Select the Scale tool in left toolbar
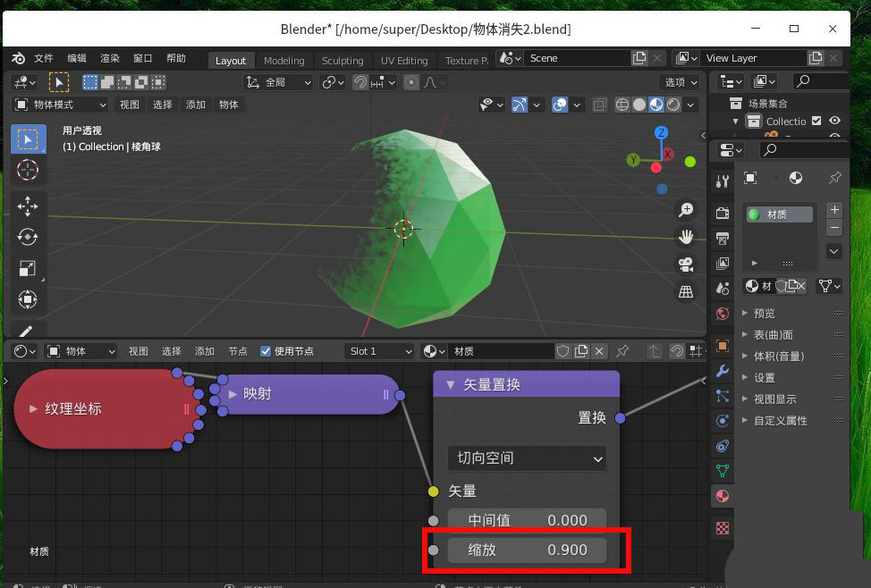 (28, 268)
